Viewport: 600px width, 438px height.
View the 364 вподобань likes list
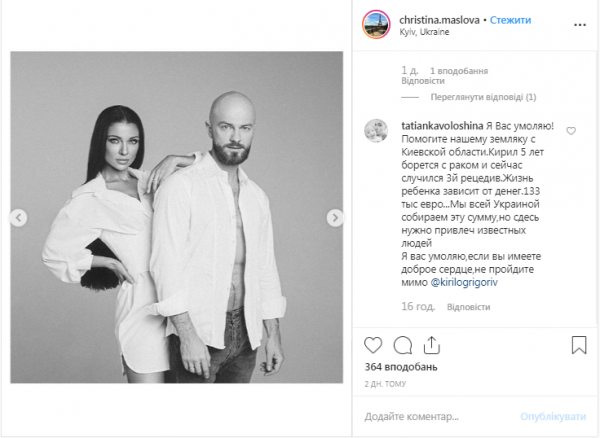401,367
